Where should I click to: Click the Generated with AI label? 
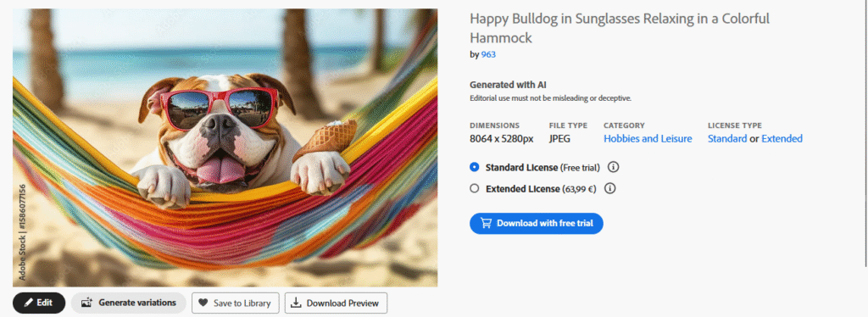[x=509, y=85]
